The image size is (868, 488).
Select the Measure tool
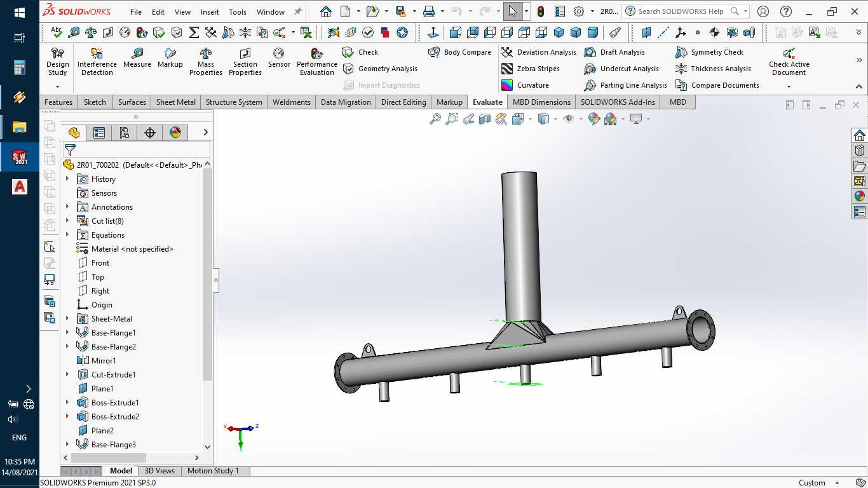click(x=137, y=58)
